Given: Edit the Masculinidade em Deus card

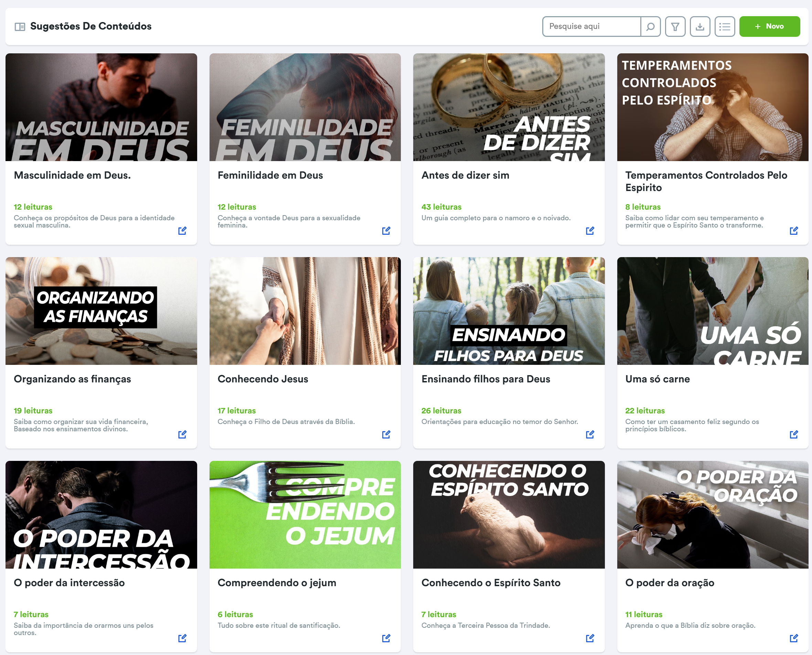Looking at the screenshot, I should 182,231.
